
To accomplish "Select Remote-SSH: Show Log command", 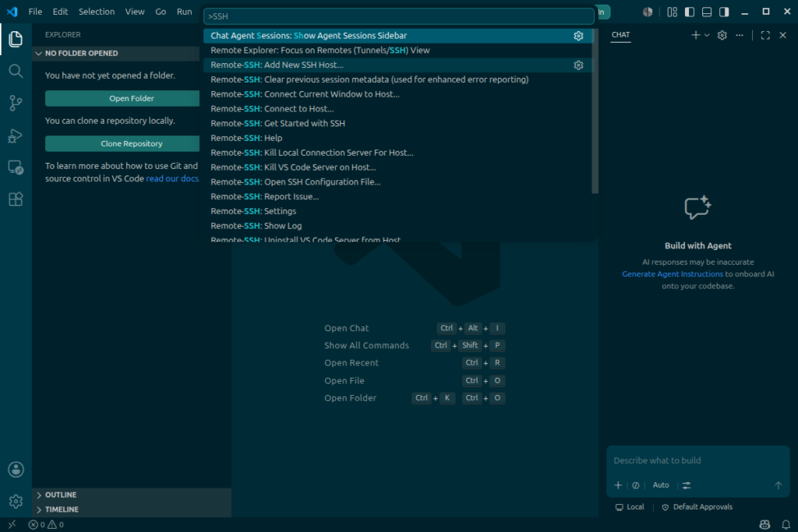I will [x=398, y=226].
